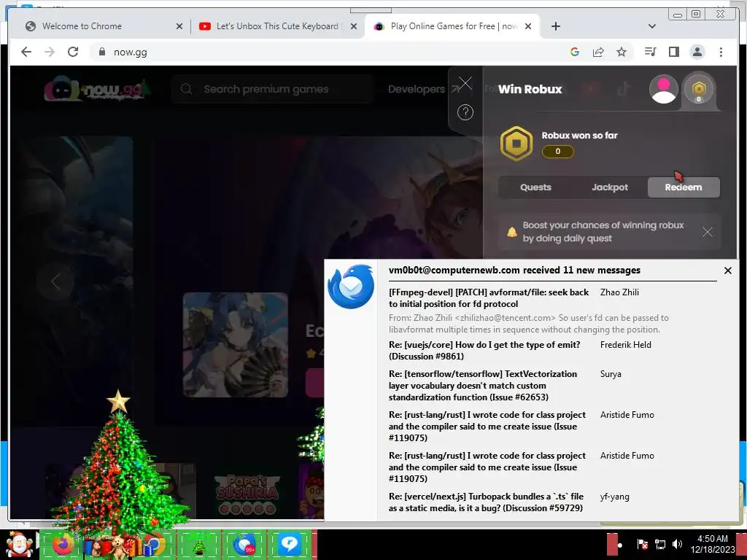Go back to the previous page
747x560 pixels.
click(x=26, y=52)
